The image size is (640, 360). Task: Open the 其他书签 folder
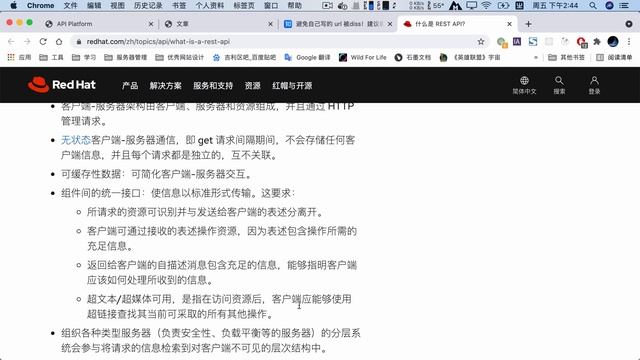tap(566, 57)
